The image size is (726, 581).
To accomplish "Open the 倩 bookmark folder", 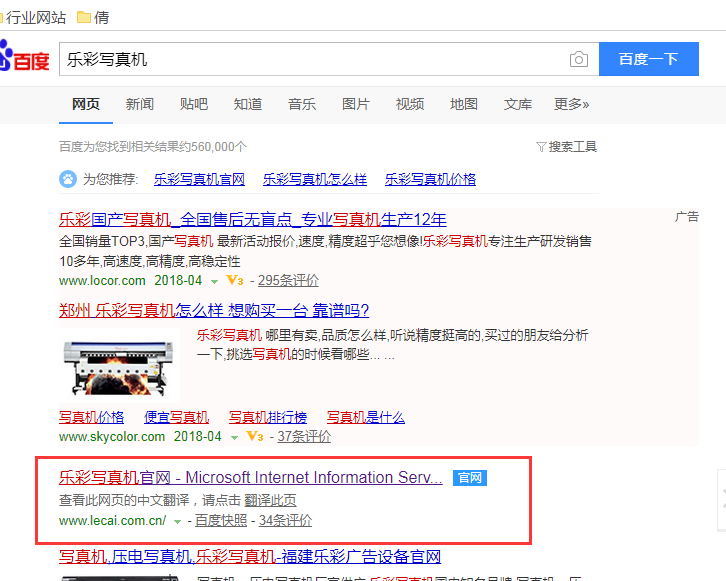I will pyautogui.click(x=93, y=17).
